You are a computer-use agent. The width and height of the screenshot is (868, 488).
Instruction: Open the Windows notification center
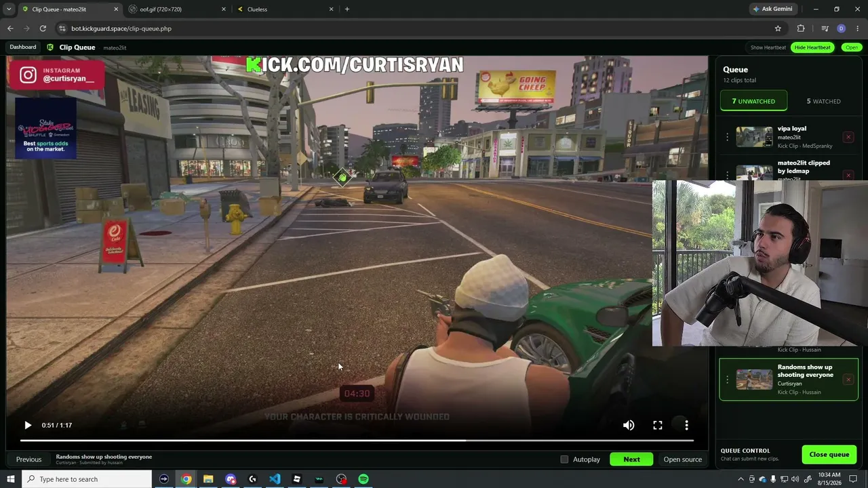coord(853,479)
